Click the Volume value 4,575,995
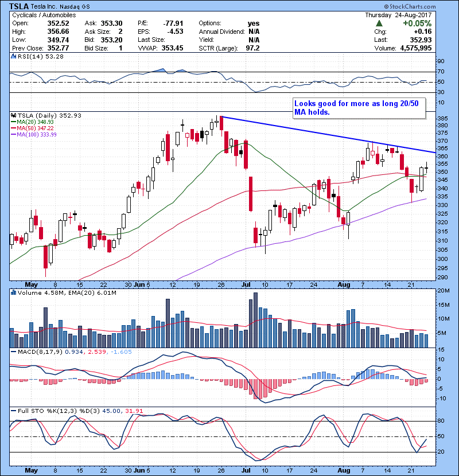Image resolution: width=459 pixels, height=476 pixels. pyautogui.click(x=416, y=48)
